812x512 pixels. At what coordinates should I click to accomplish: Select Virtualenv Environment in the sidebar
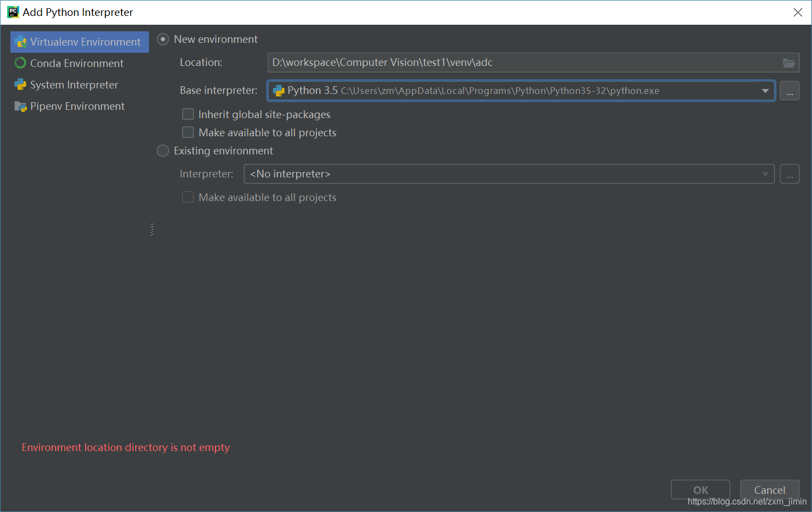[80, 42]
